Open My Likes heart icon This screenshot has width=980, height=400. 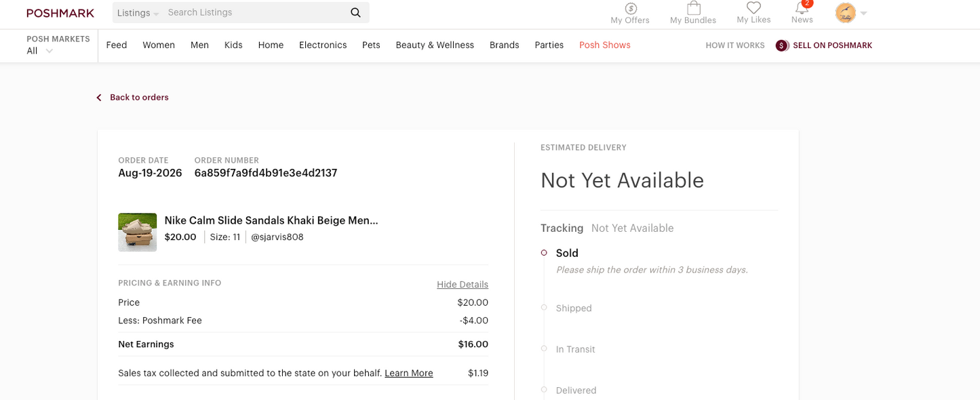tap(753, 8)
